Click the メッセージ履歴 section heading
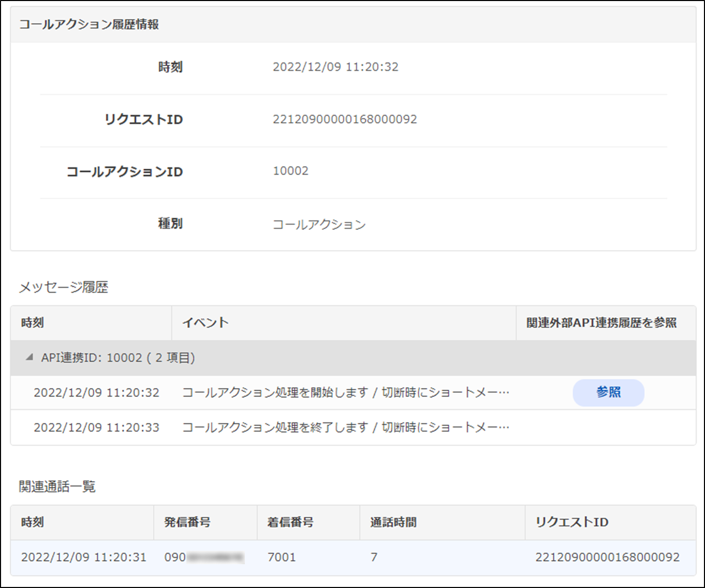This screenshot has width=705, height=588. [64, 287]
